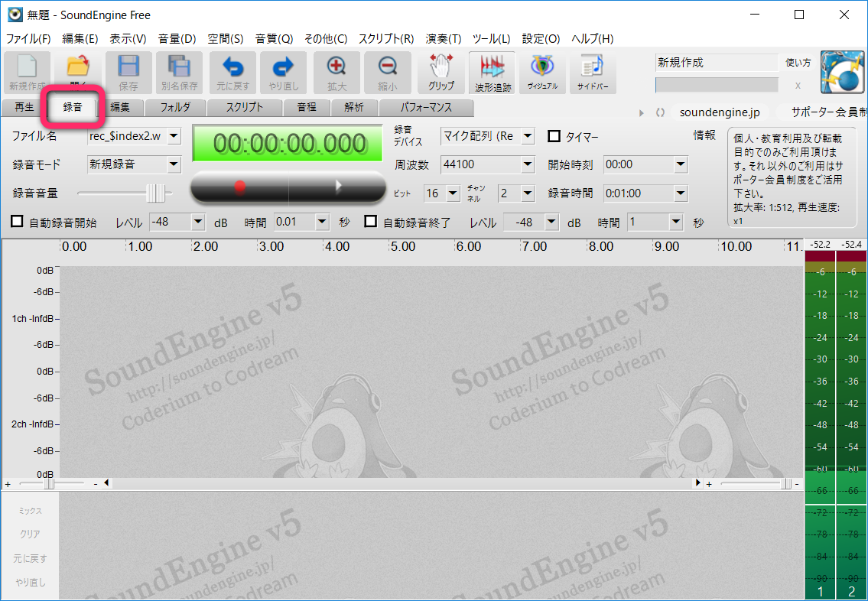Enable 自動録音終了 automatic recording end
This screenshot has height=601, width=868.
[x=372, y=222]
